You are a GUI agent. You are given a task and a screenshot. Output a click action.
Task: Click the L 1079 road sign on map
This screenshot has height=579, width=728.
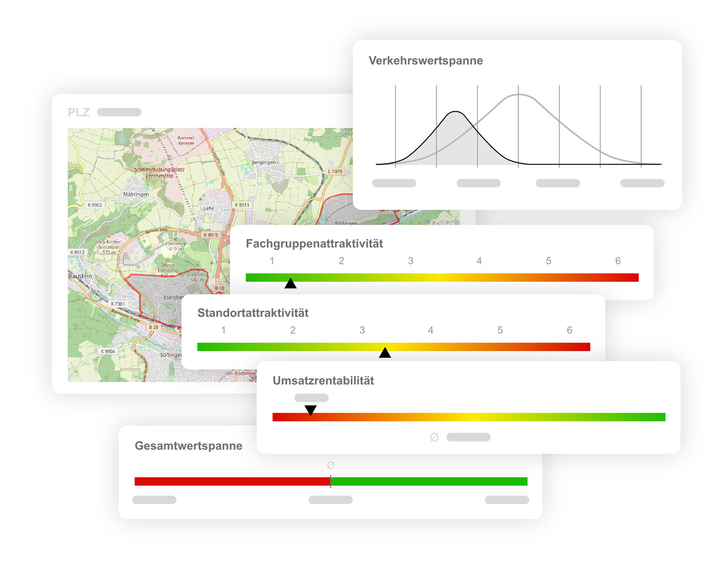(335, 171)
